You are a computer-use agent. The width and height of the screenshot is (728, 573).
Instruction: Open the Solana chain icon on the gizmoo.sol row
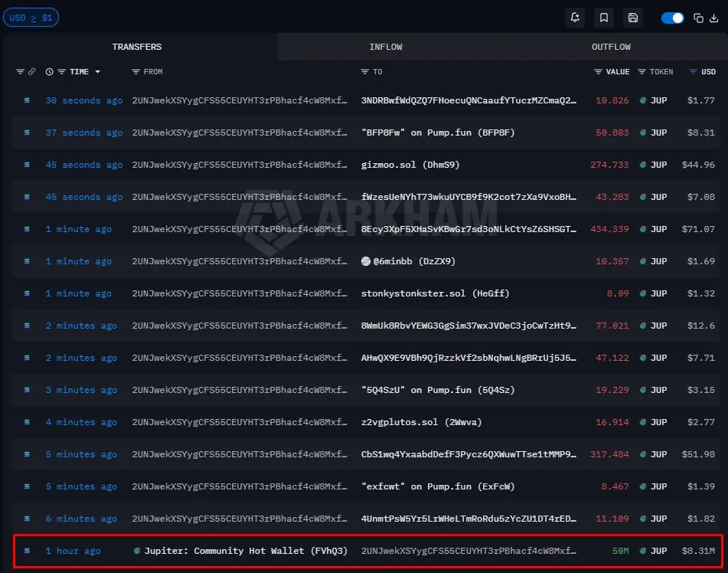pos(27,165)
